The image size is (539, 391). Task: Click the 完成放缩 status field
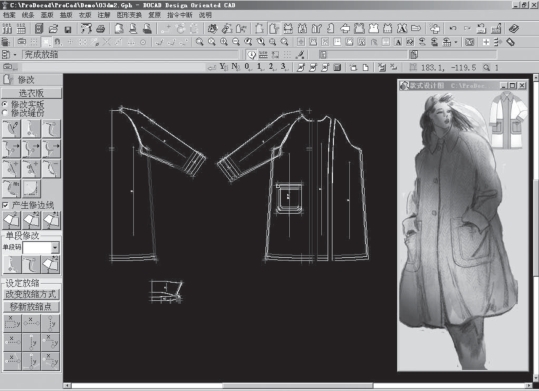pos(130,55)
